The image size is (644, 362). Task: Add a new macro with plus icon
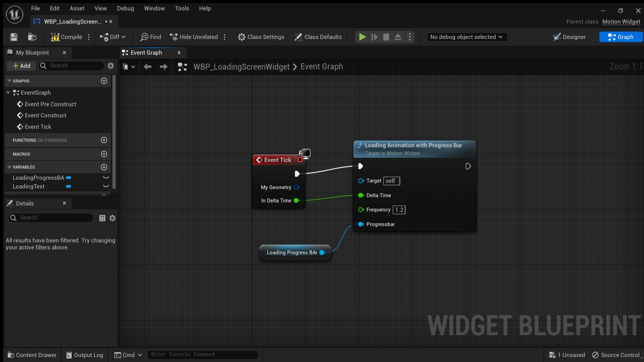tap(104, 154)
